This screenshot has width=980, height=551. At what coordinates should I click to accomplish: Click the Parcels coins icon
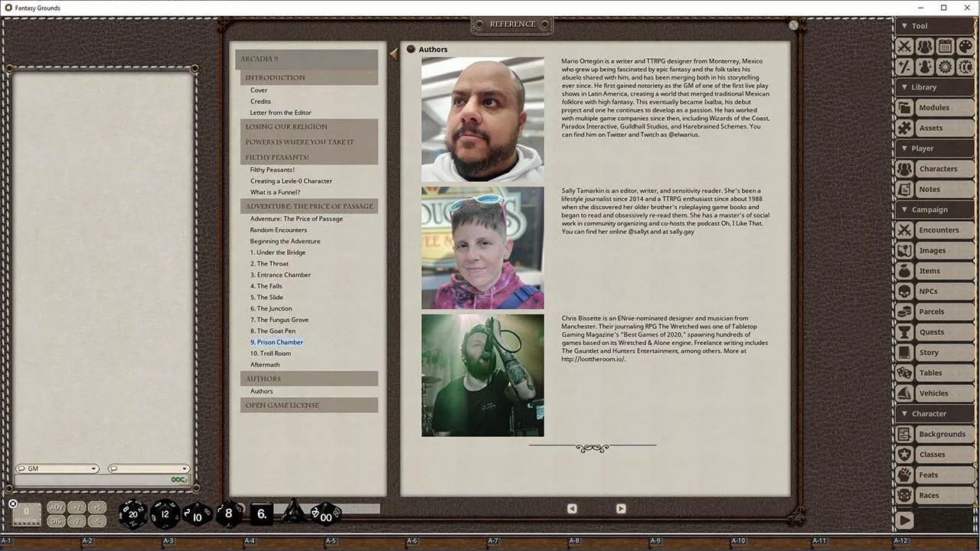(x=905, y=311)
